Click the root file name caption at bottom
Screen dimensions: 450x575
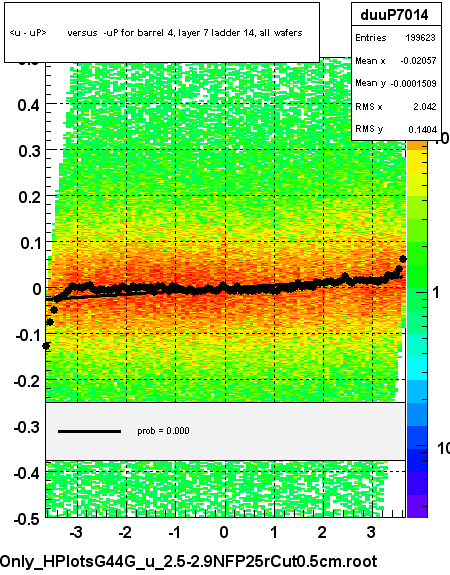(x=188, y=561)
